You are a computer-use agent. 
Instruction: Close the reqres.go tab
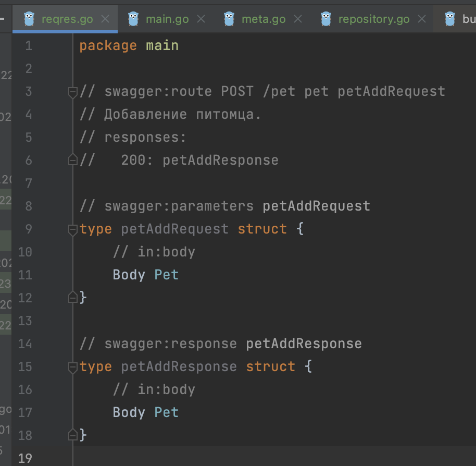(105, 19)
